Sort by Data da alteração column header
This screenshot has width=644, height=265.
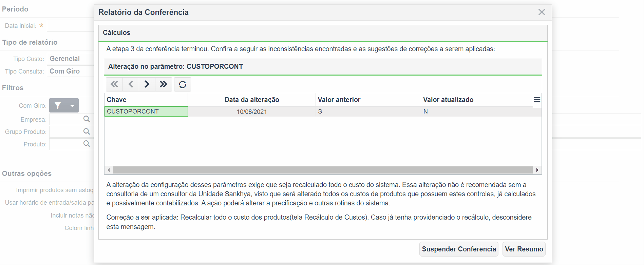(x=252, y=100)
